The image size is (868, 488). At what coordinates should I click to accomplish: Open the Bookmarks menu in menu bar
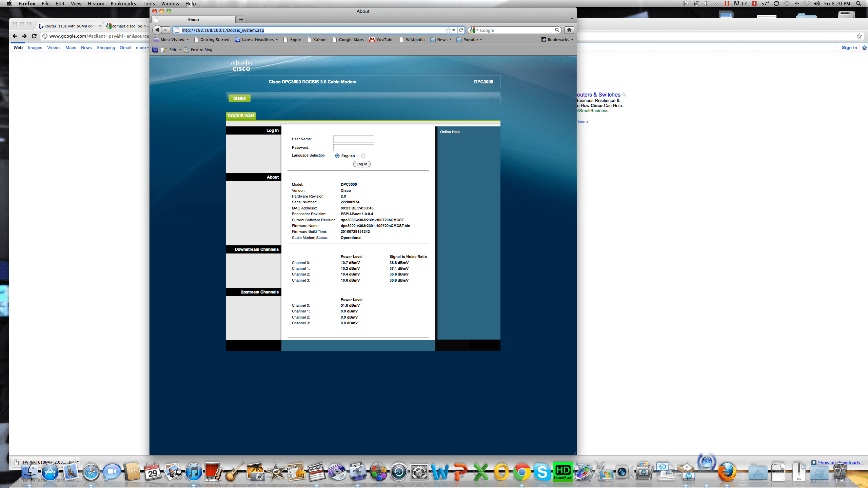pos(123,3)
